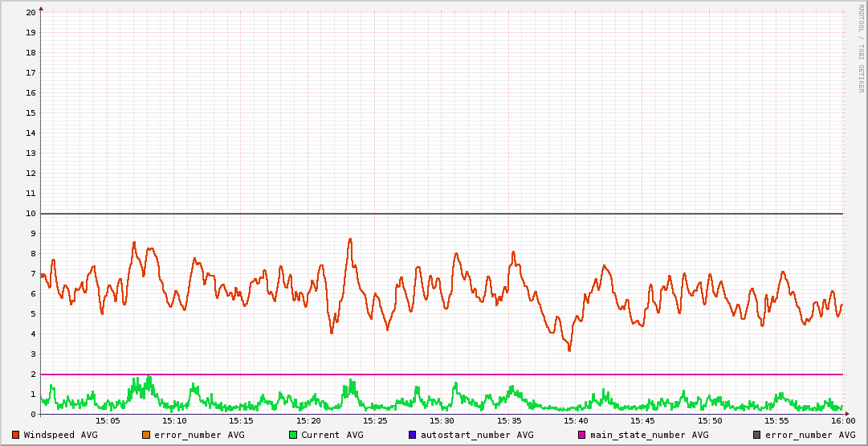Image resolution: width=868 pixels, height=446 pixels.
Task: Click the dark gray error_number legend swatch
Action: click(756, 435)
